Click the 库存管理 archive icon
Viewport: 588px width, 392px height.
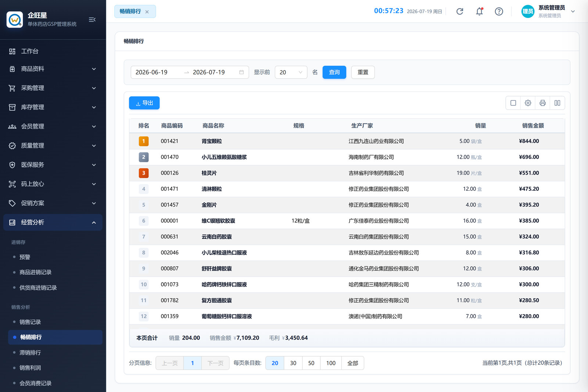point(12,107)
